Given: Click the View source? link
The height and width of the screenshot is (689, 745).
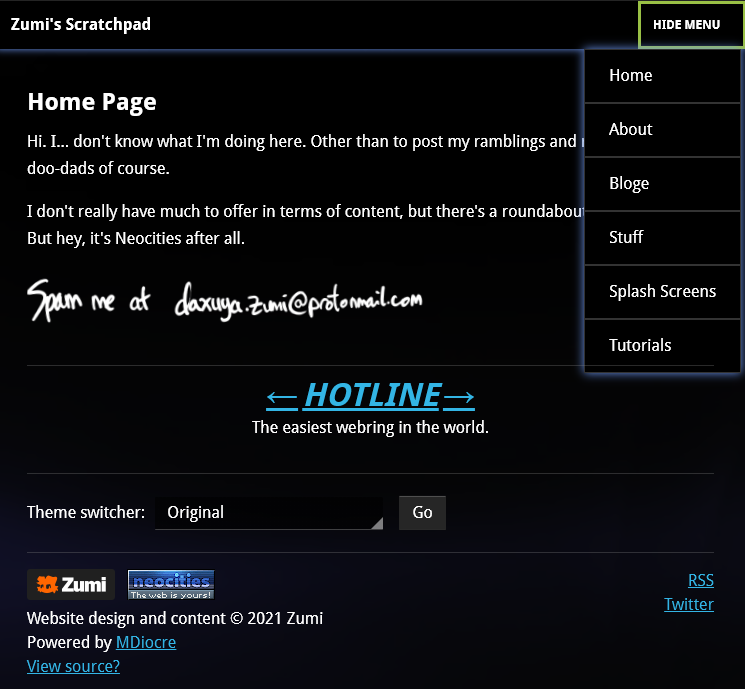Looking at the screenshot, I should [73, 667].
